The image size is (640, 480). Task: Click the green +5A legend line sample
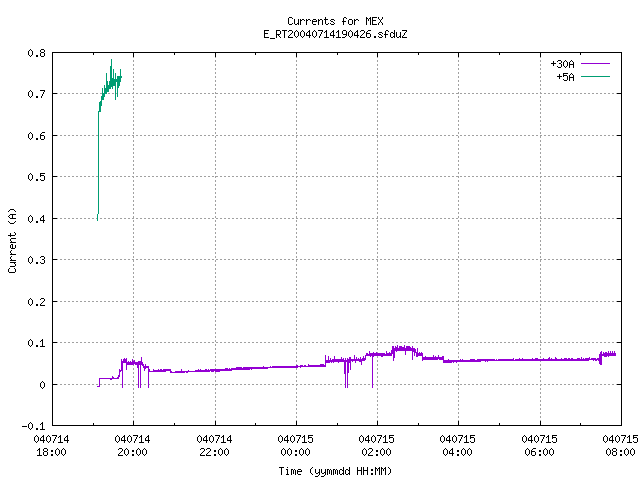point(595,76)
